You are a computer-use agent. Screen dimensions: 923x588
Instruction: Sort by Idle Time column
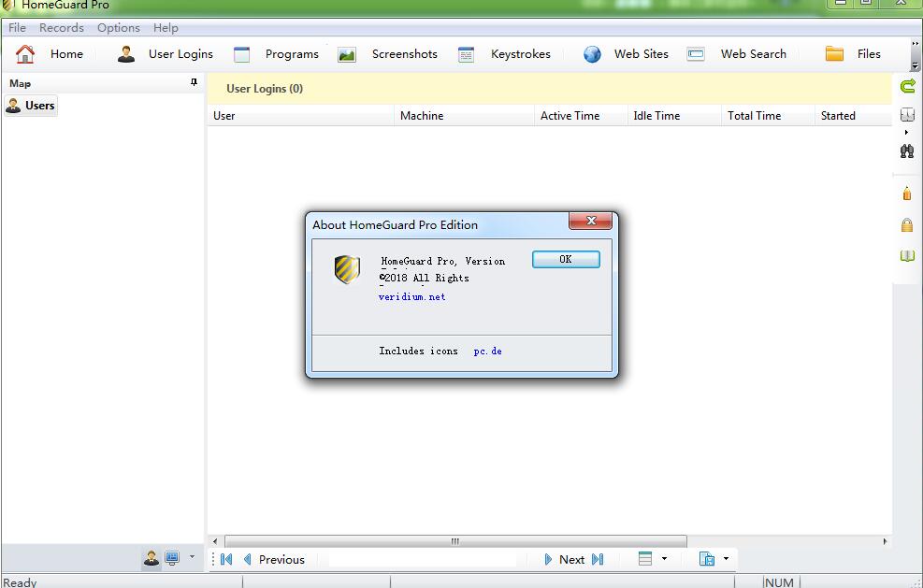coord(674,116)
